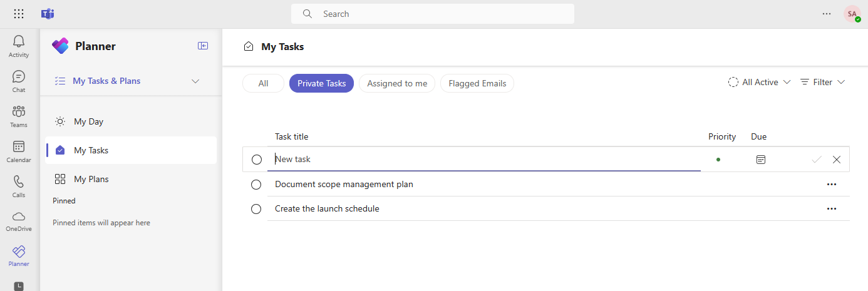
Task: Cancel new task with the X icon
Action: (837, 160)
